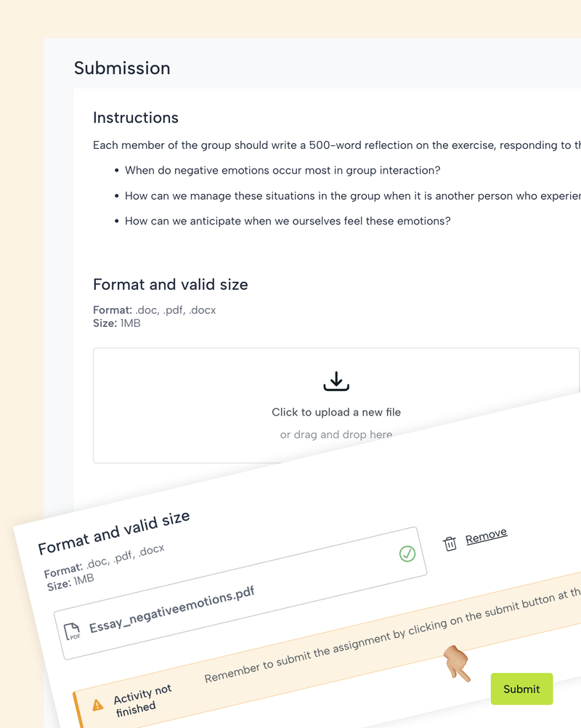581x728 pixels.
Task: Click the Format and valid size heading above the dropzone
Action: (171, 285)
